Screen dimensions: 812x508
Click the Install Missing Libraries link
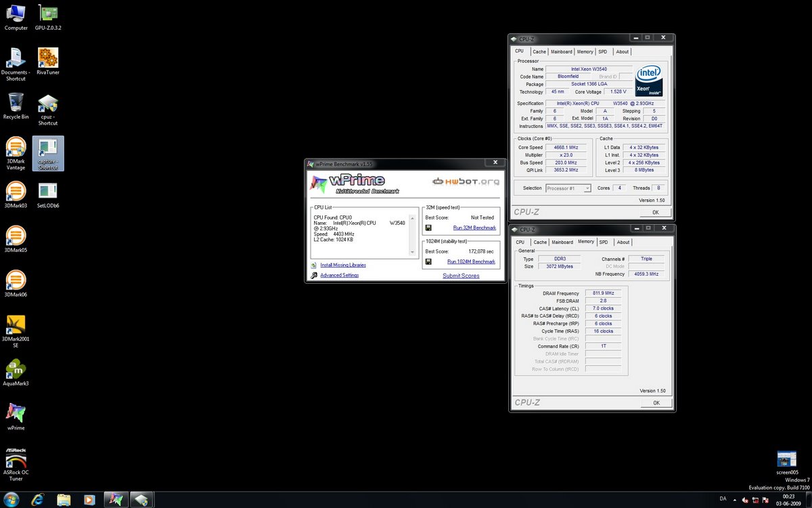point(343,265)
